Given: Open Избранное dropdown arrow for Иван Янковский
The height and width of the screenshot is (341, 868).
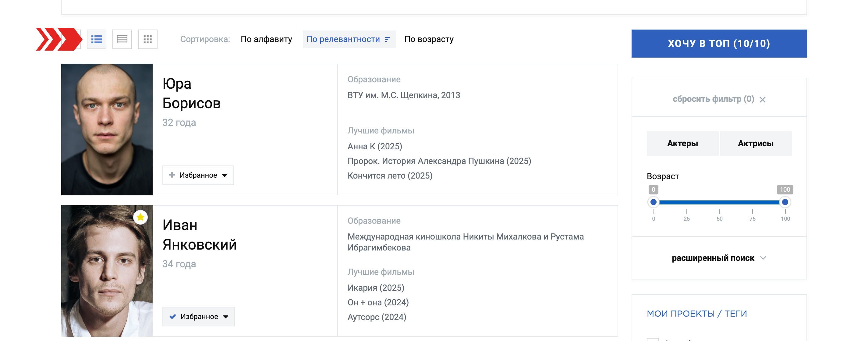Looking at the screenshot, I should coord(226,317).
